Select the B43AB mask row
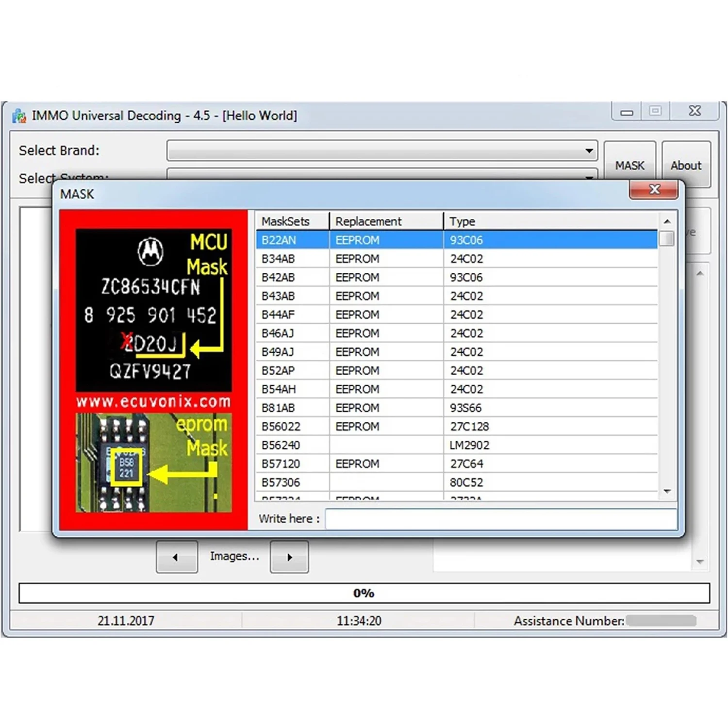This screenshot has height=728, width=728. coord(457,296)
